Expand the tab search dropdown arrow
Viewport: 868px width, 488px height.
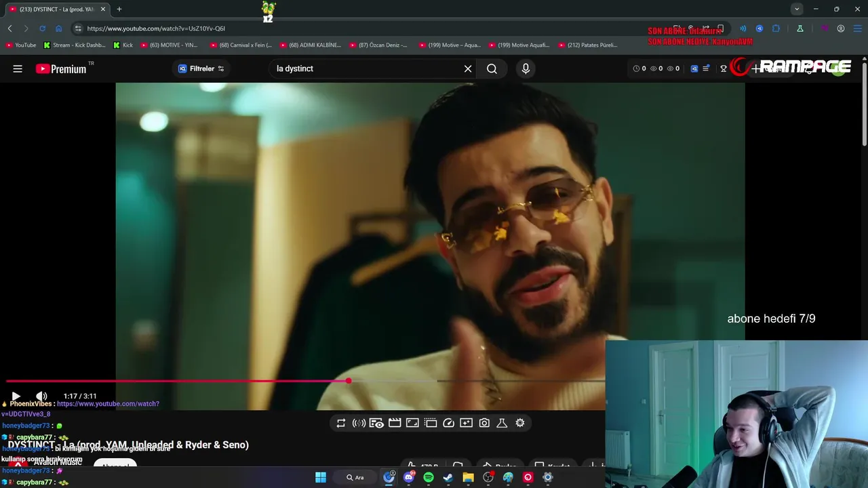(797, 9)
